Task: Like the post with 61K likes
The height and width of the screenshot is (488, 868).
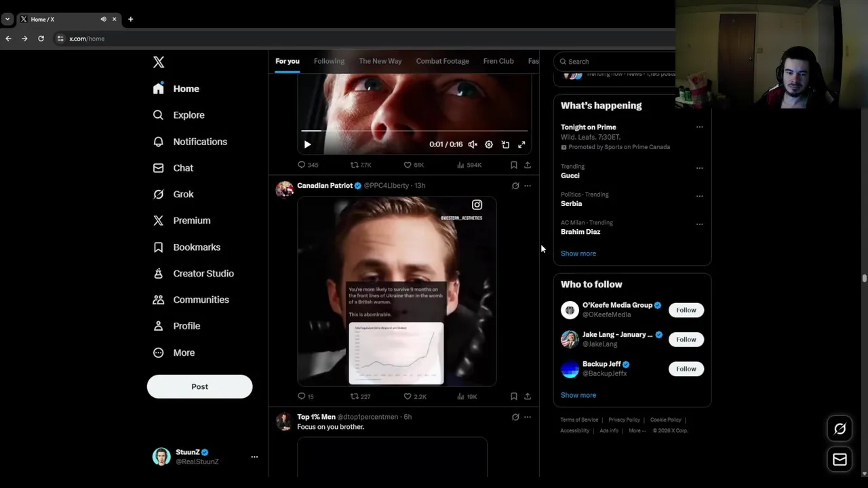Action: pyautogui.click(x=414, y=165)
